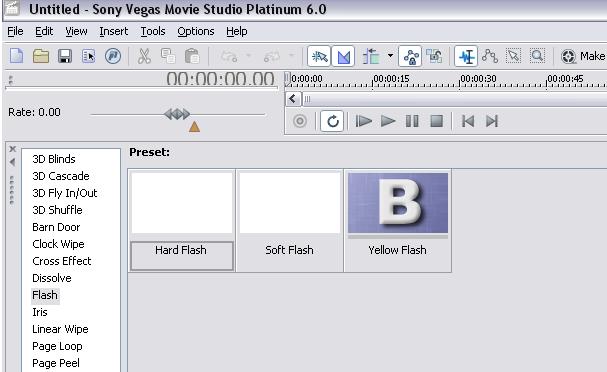This screenshot has width=607, height=372.
Task: Open the Insert menu
Action: click(113, 31)
